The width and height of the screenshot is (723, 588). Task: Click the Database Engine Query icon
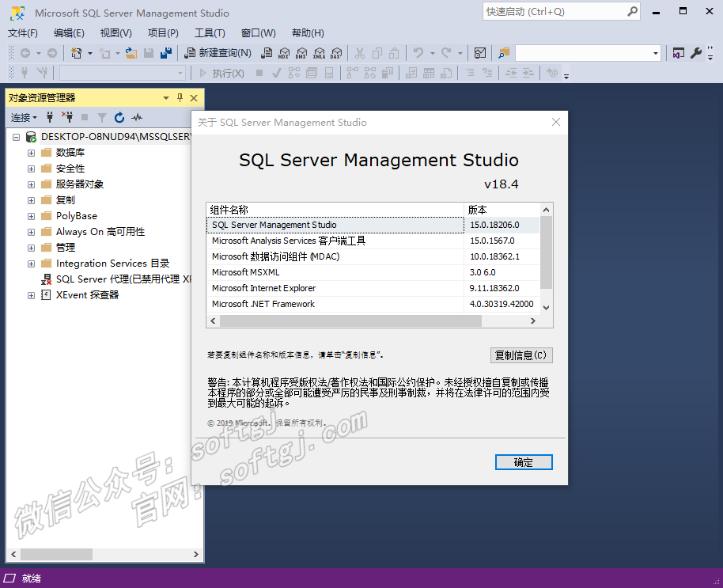click(267, 53)
